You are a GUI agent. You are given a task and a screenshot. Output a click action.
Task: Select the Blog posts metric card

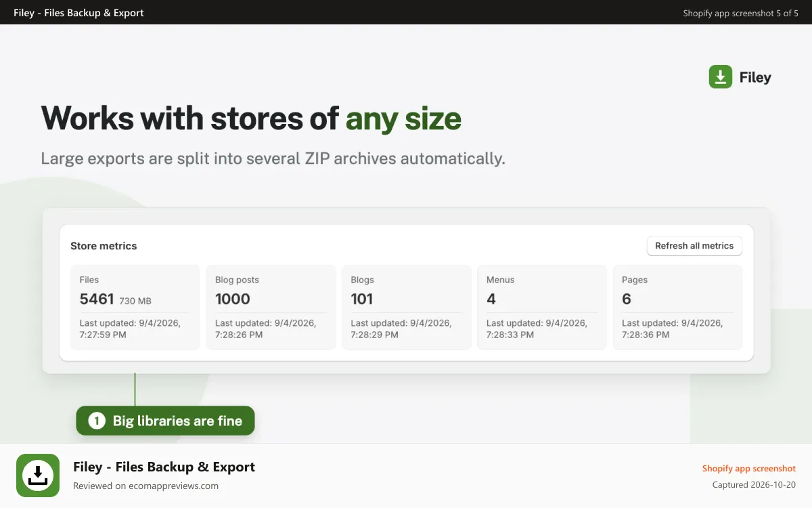tap(271, 308)
